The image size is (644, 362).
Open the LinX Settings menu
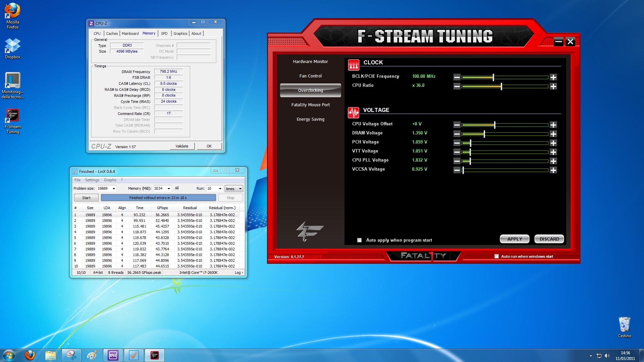[x=92, y=180]
